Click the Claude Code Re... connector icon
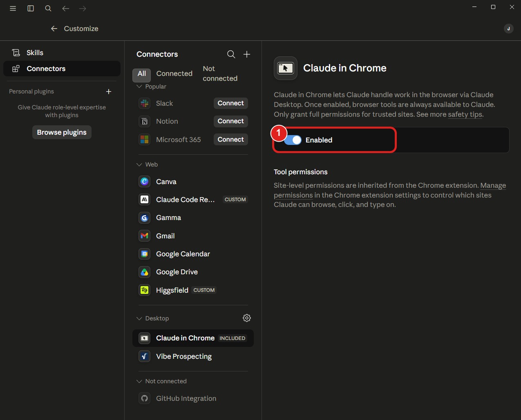 [145, 200]
